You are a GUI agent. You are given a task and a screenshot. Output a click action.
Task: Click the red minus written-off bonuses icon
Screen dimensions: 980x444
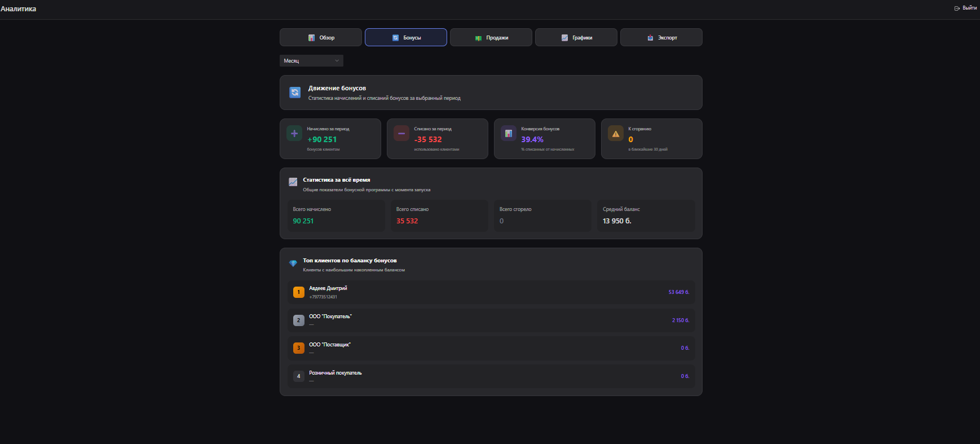401,134
